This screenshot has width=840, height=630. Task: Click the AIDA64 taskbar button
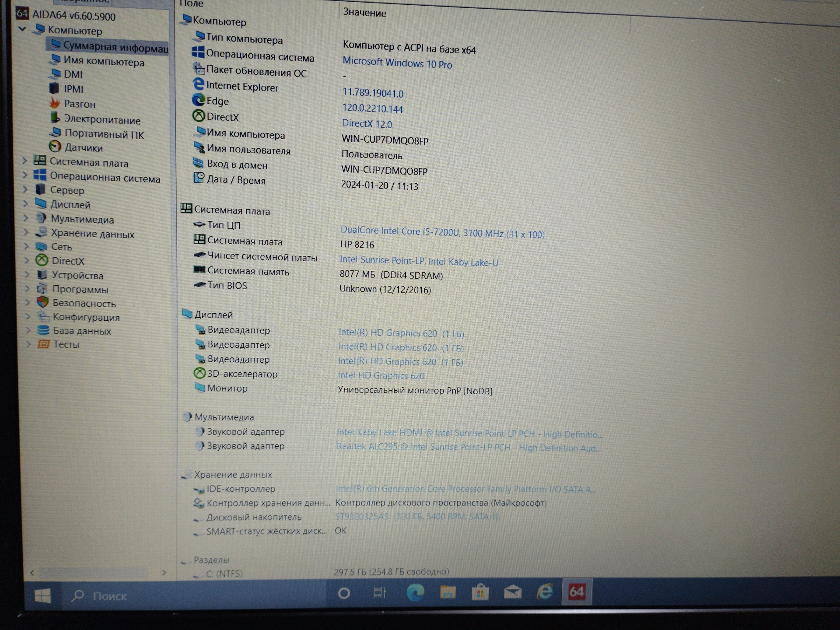point(577,592)
